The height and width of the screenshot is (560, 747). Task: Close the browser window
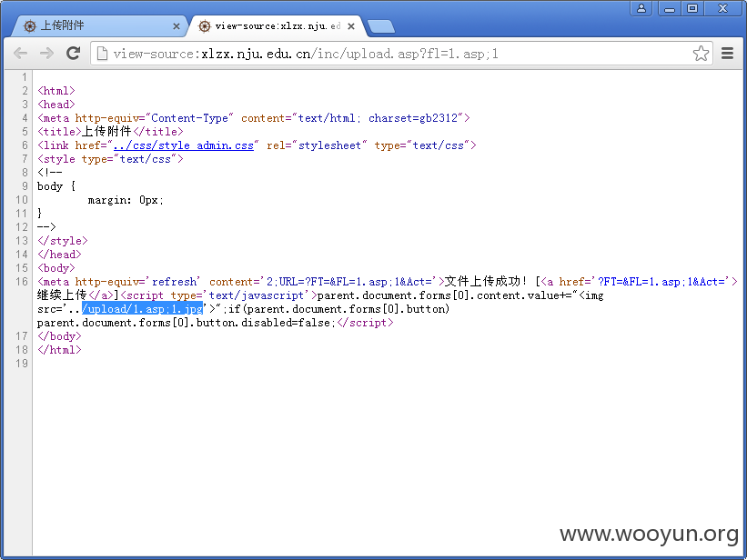click(x=722, y=8)
